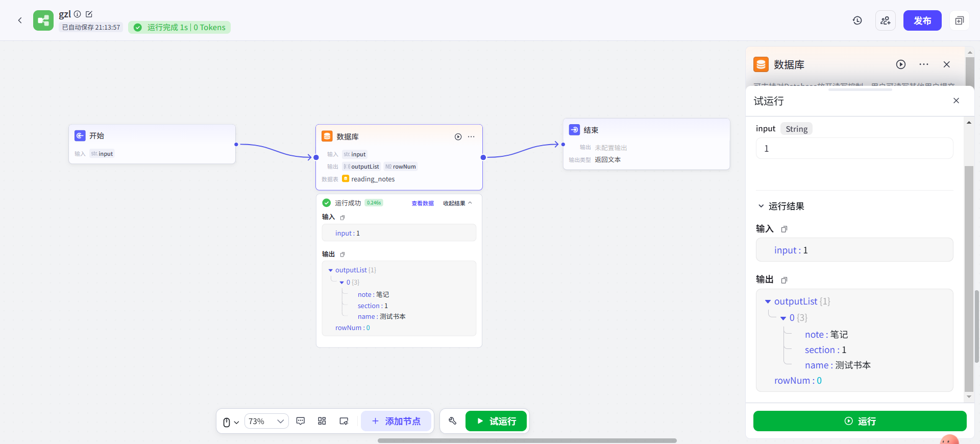Click the 查看数据 link
This screenshot has width=980, height=444.
click(x=423, y=203)
